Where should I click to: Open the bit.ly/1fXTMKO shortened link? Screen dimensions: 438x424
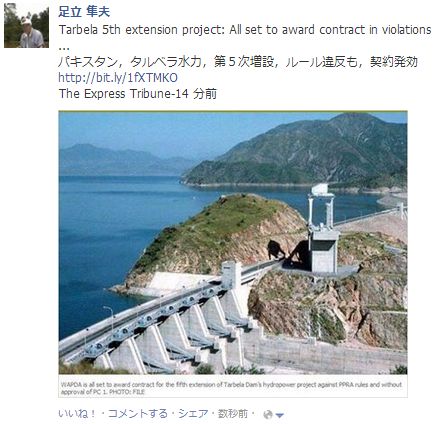(118, 78)
